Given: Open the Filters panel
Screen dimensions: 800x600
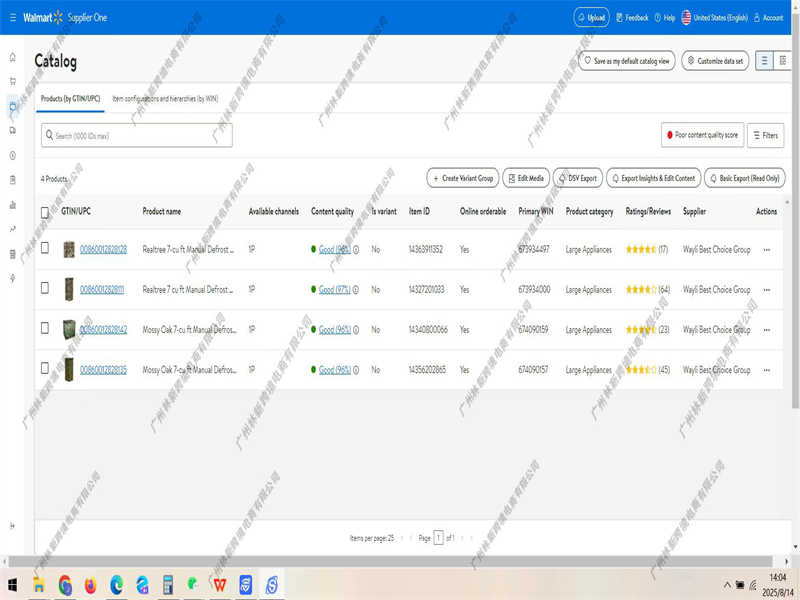Looking at the screenshot, I should point(765,135).
